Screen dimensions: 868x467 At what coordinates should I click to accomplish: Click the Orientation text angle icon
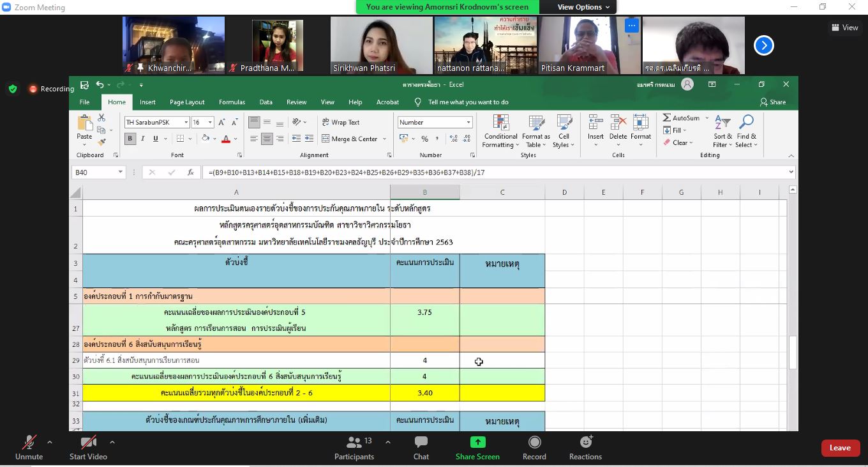point(297,122)
